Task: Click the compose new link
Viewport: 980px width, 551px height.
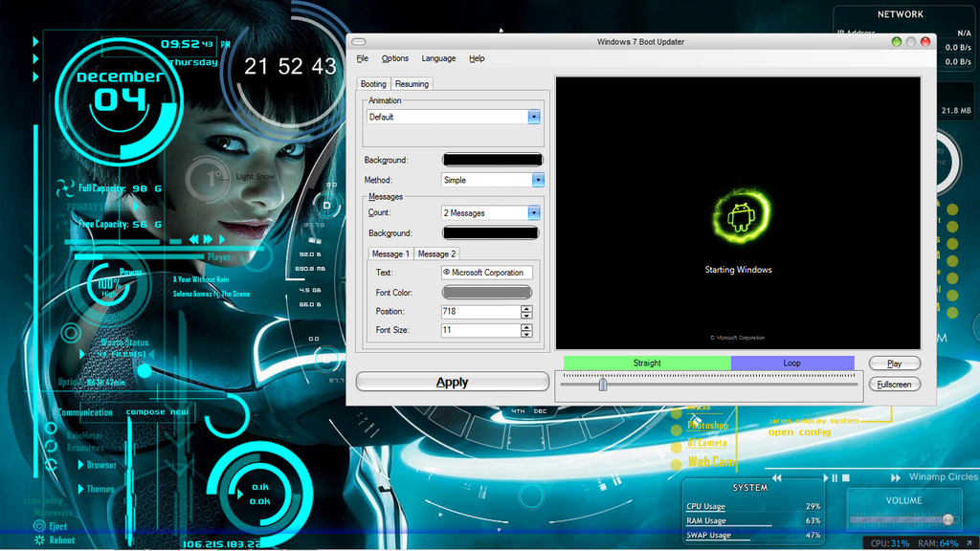Action: click(157, 412)
